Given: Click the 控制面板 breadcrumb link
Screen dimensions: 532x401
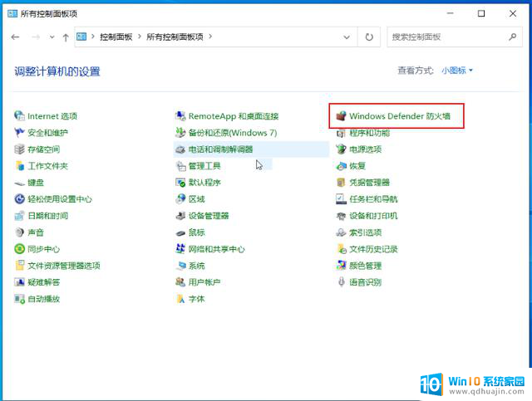Looking at the screenshot, I should tap(116, 37).
